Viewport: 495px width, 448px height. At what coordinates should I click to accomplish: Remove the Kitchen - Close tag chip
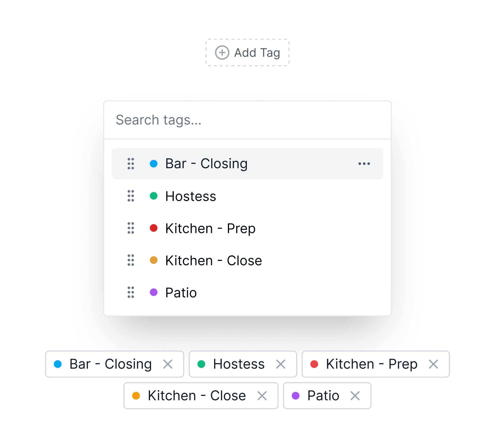(262, 396)
